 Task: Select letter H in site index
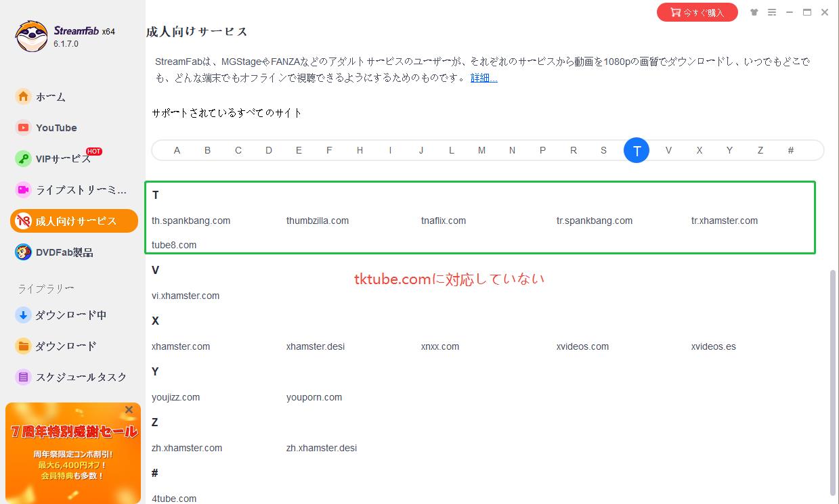tap(360, 150)
